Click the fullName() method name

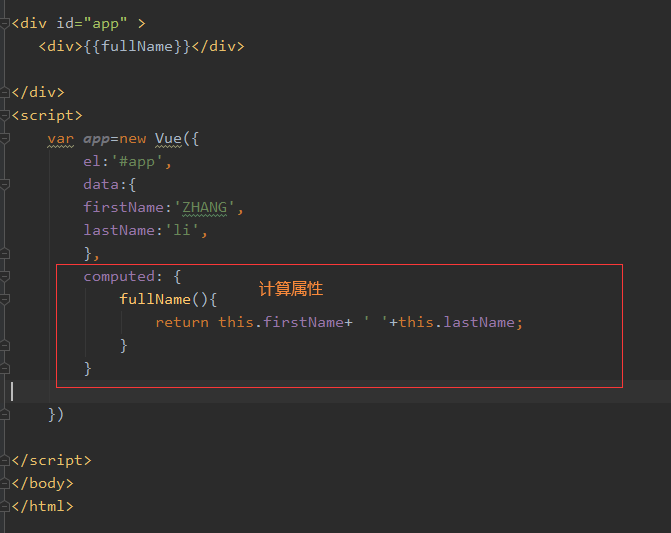(x=155, y=299)
